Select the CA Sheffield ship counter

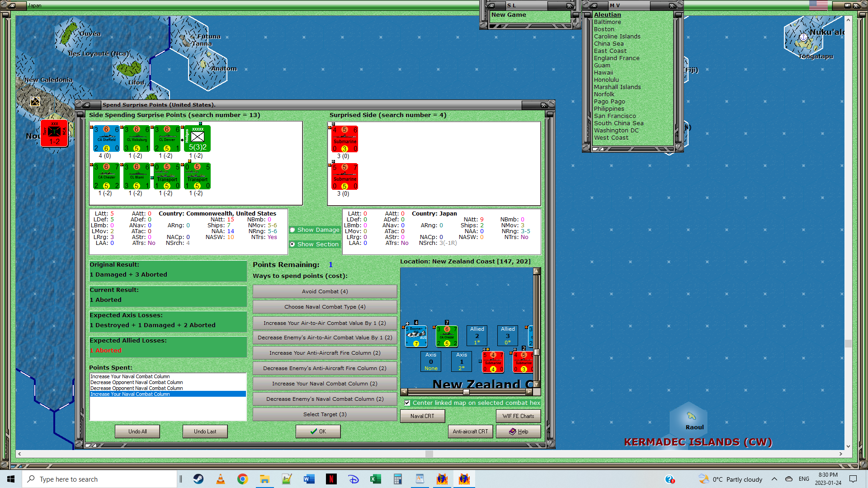(x=106, y=139)
